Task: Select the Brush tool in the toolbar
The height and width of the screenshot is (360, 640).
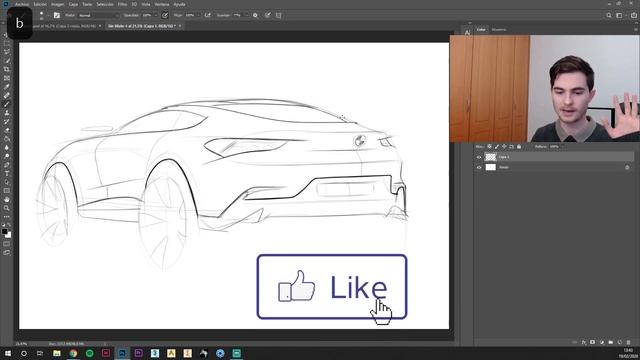Action: coord(7,104)
